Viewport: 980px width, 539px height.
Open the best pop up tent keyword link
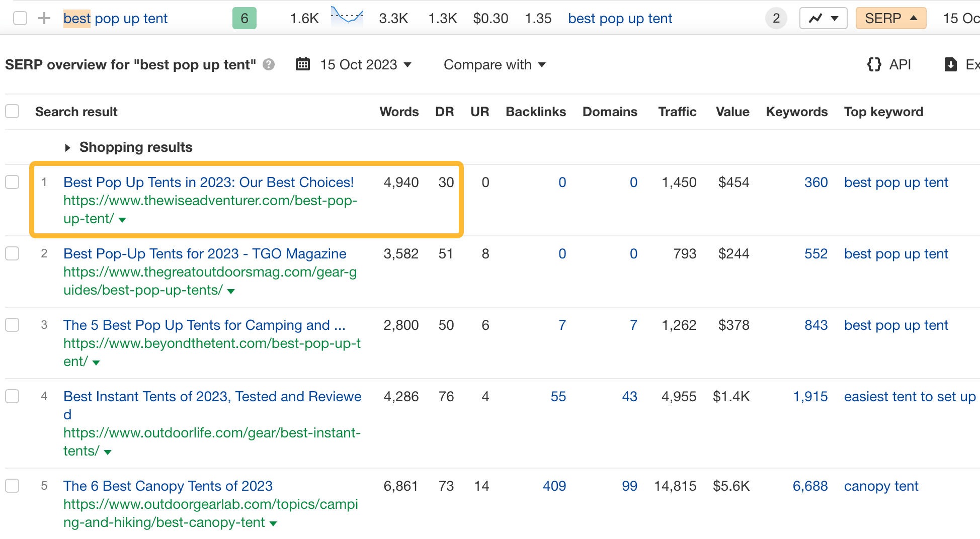[x=620, y=18]
